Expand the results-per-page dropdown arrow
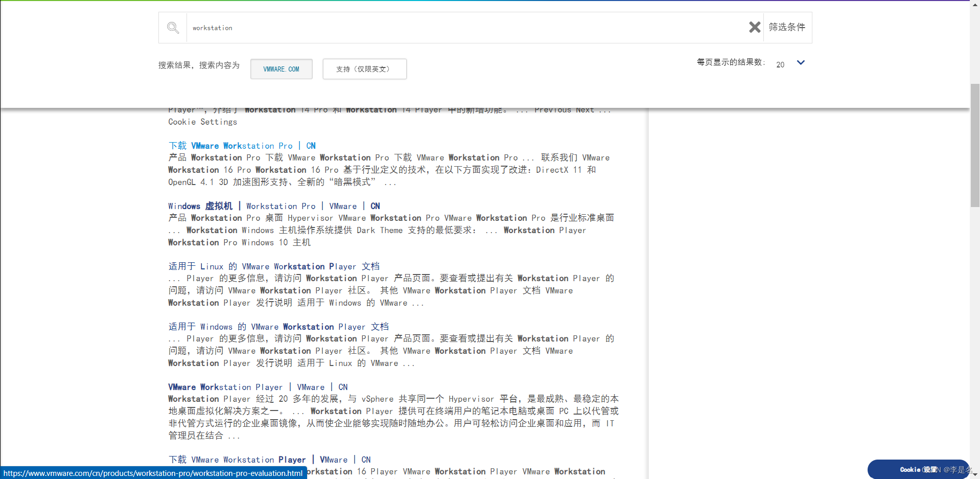 801,63
